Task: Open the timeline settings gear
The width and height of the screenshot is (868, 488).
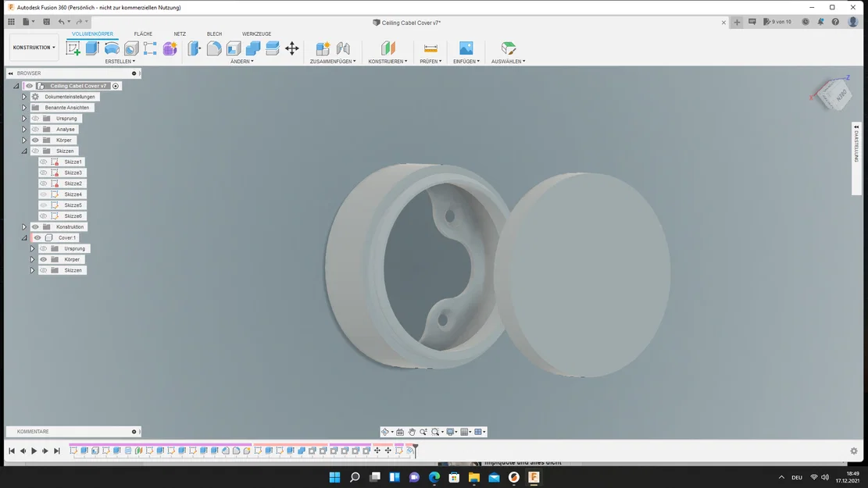Action: pos(854,451)
